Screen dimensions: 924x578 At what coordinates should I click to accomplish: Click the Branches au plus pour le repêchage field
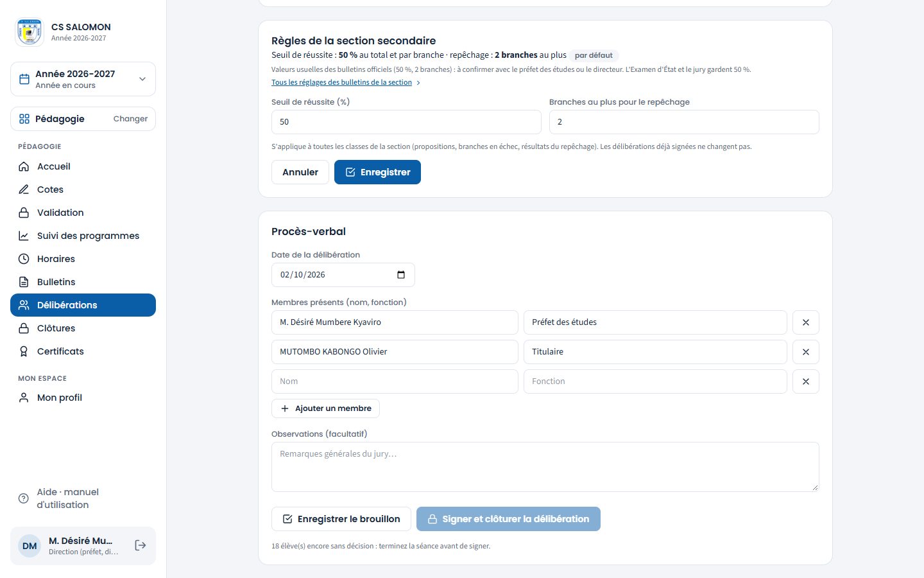[x=684, y=122]
